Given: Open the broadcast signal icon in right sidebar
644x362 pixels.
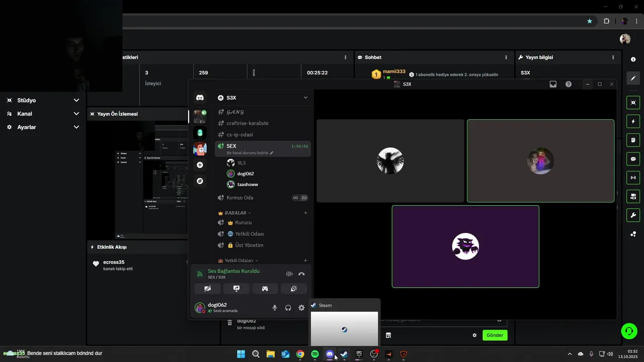Looking at the screenshot, I should click(x=633, y=177).
